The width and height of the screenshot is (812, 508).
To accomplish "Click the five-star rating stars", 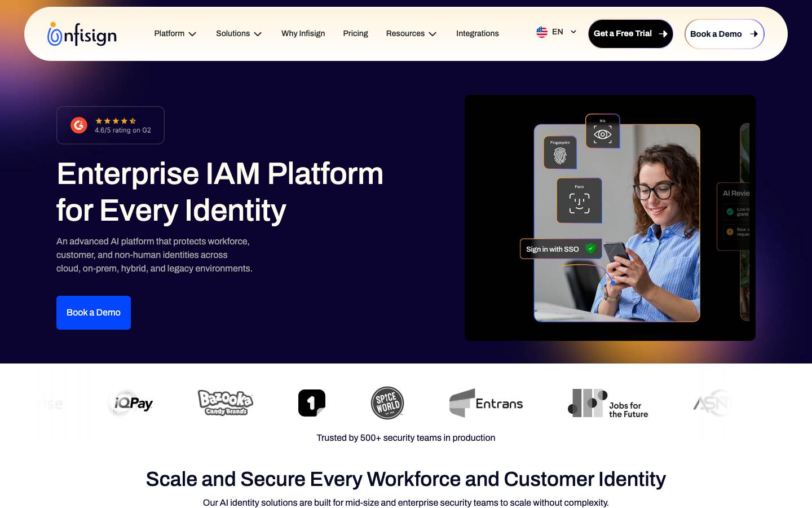I will pyautogui.click(x=116, y=121).
